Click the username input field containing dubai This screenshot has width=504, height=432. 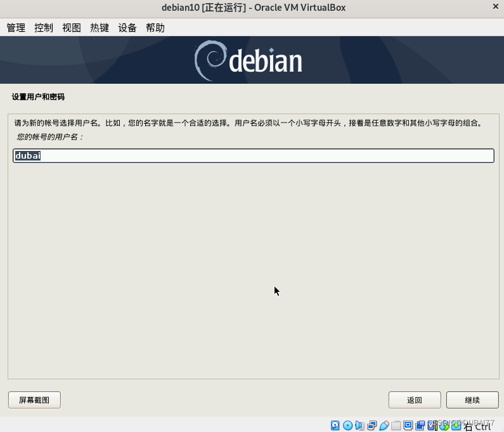254,155
